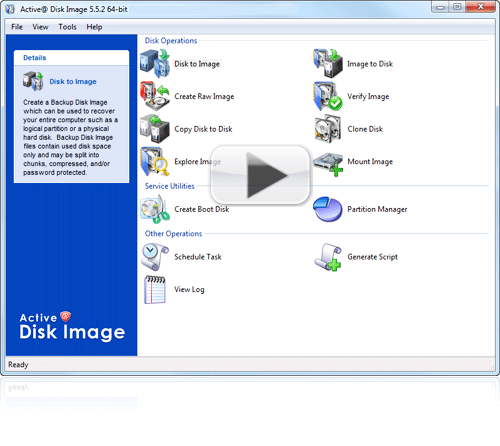Open the Tools menu
The image size is (500, 446).
coord(68,27)
